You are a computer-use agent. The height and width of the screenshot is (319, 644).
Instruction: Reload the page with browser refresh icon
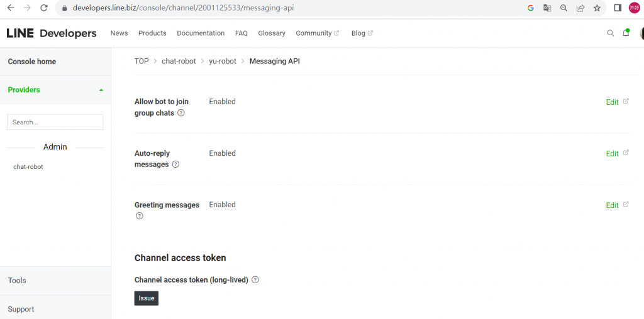[x=43, y=8]
